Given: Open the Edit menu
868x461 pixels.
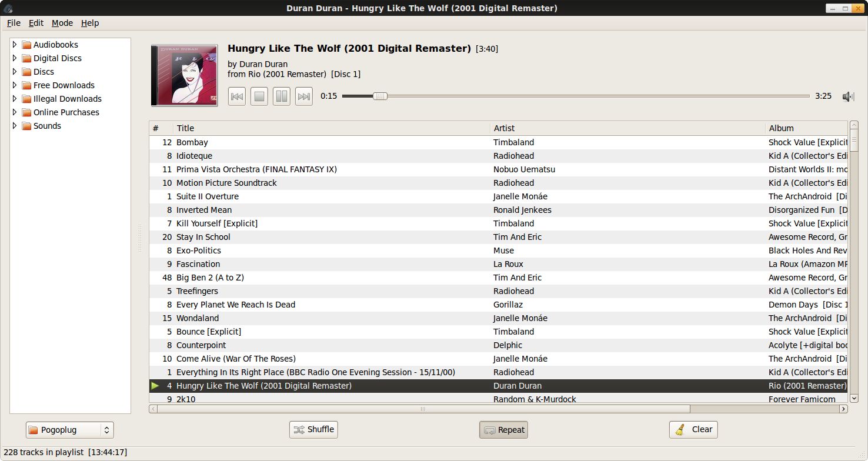Looking at the screenshot, I should tap(36, 23).
